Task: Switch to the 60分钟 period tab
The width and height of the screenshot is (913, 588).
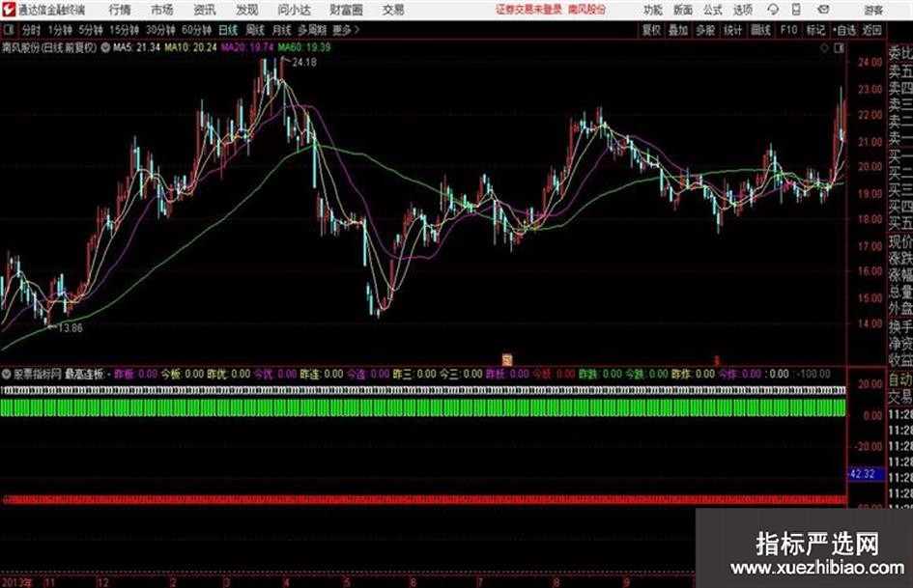Action: click(196, 30)
